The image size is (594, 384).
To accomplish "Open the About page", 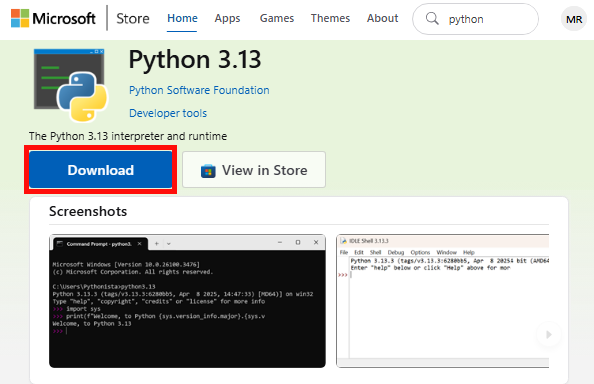I will click(x=382, y=18).
